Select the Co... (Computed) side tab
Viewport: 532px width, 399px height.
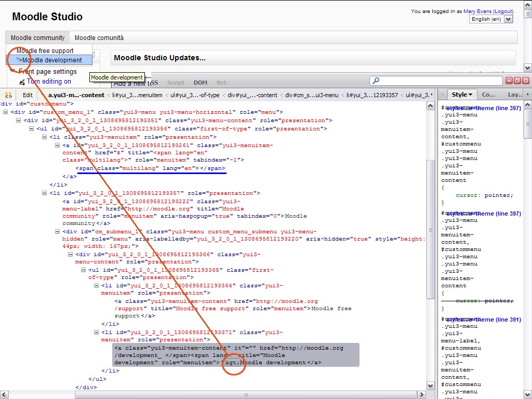tap(488, 95)
